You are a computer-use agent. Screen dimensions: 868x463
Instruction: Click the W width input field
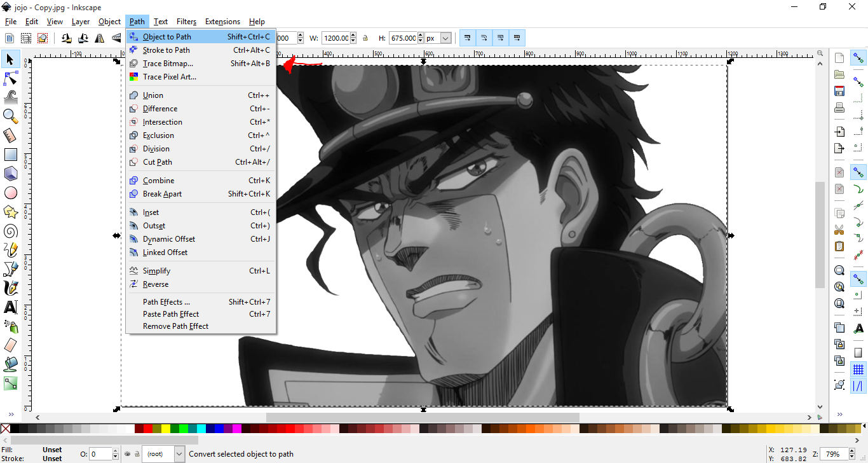click(x=336, y=38)
